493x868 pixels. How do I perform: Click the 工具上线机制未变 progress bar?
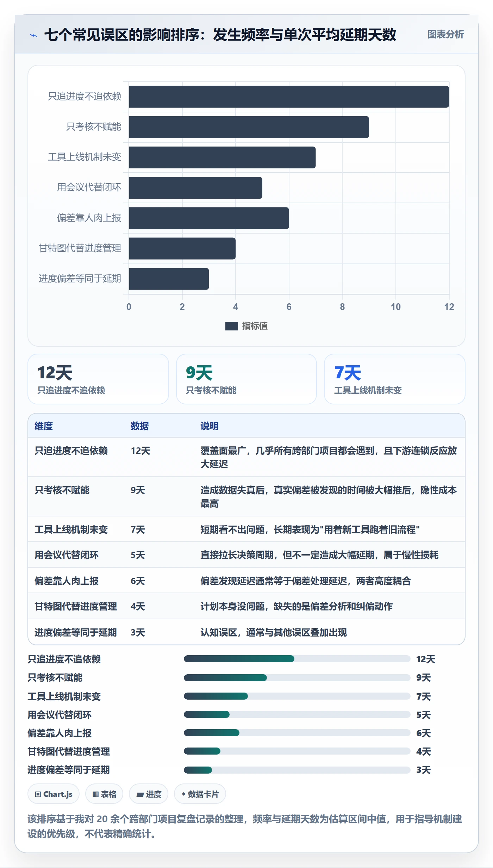(297, 696)
